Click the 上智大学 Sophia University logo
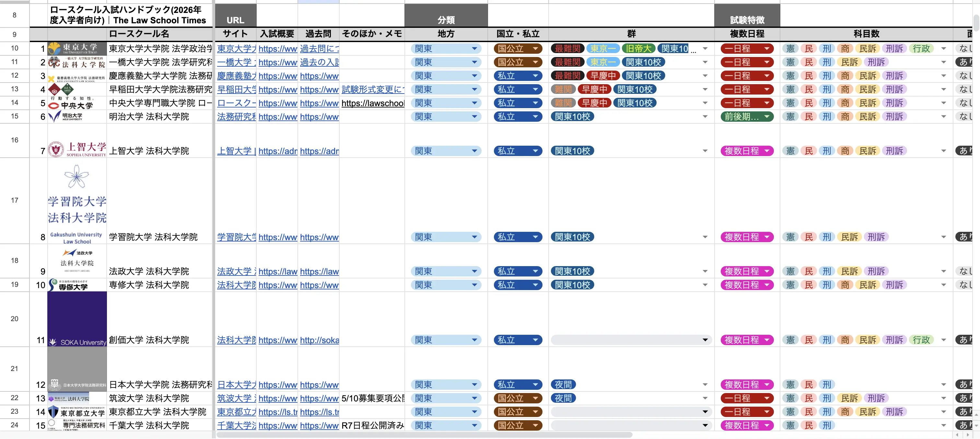 pos(77,149)
